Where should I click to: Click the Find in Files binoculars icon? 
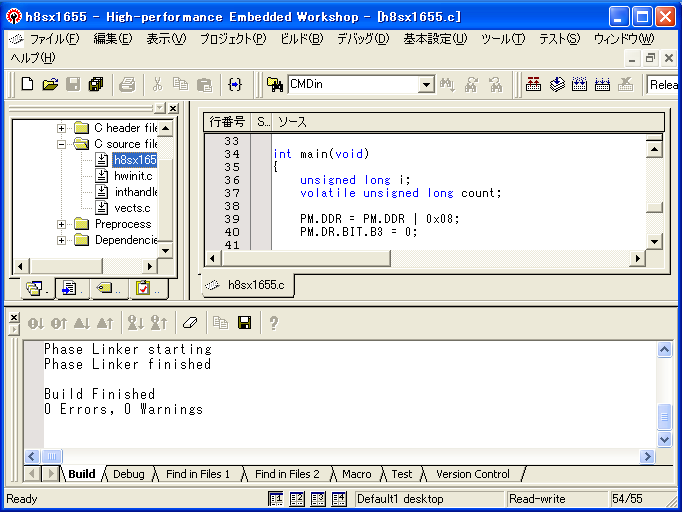click(275, 84)
